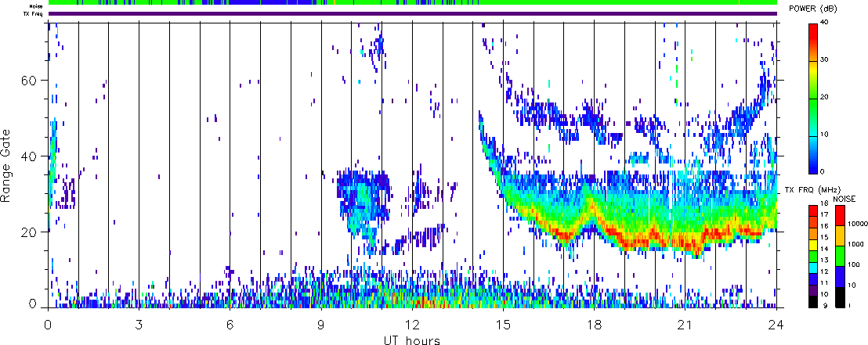Click the 21 label on the UT hours axis
868x345 pixels.
pyautogui.click(x=685, y=323)
